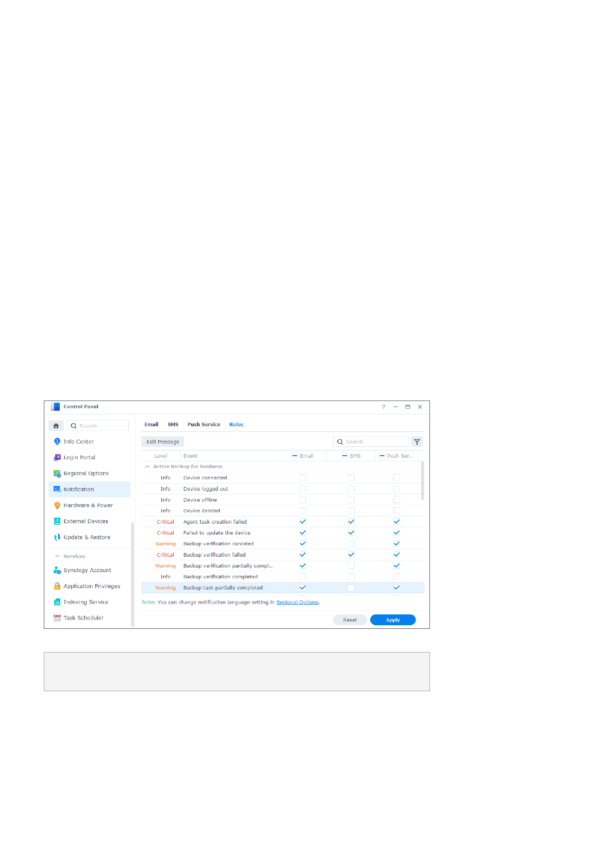
Task: Enable Email for Device connected event
Action: coord(303,478)
